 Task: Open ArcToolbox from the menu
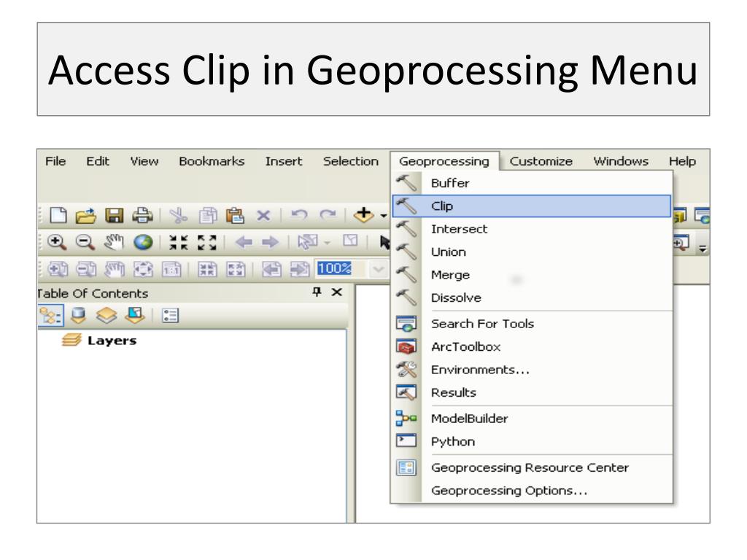(532, 346)
